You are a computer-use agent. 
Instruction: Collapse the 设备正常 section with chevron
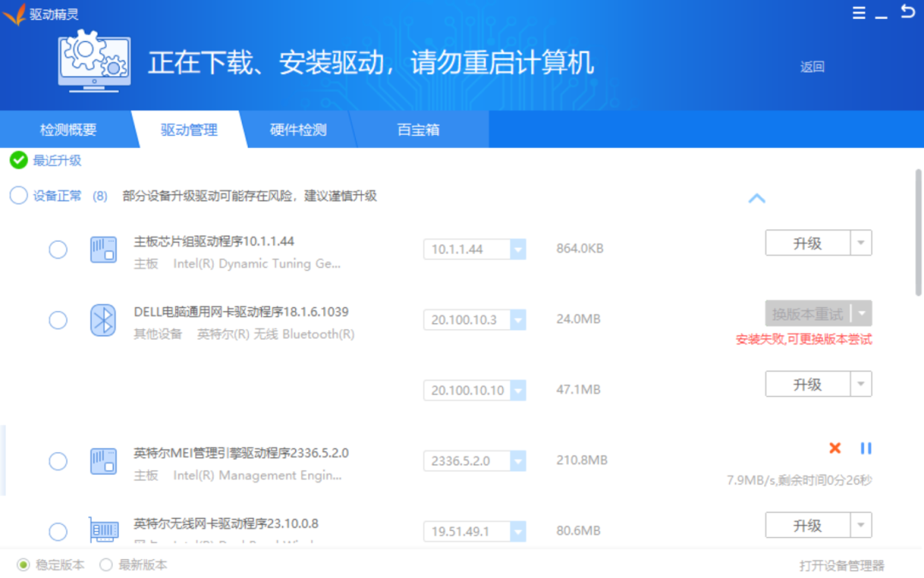[756, 198]
